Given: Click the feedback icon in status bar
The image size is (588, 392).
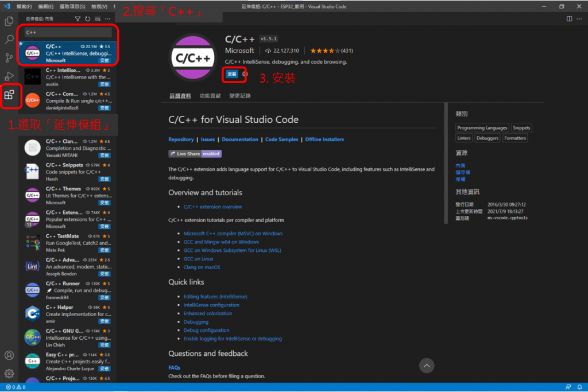Looking at the screenshot, I should pos(568,387).
